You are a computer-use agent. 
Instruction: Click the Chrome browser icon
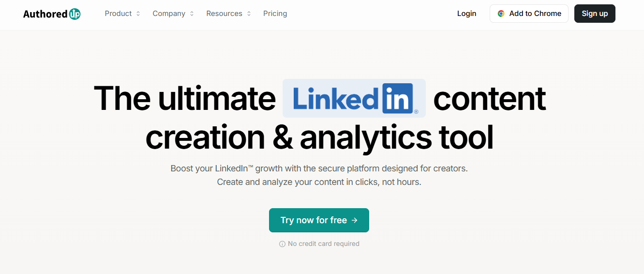coord(501,14)
